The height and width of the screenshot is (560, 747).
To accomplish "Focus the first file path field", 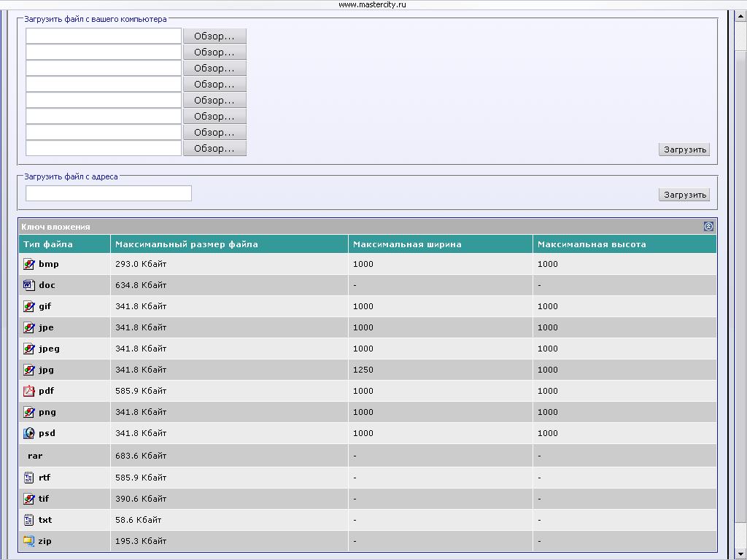I will coord(104,36).
